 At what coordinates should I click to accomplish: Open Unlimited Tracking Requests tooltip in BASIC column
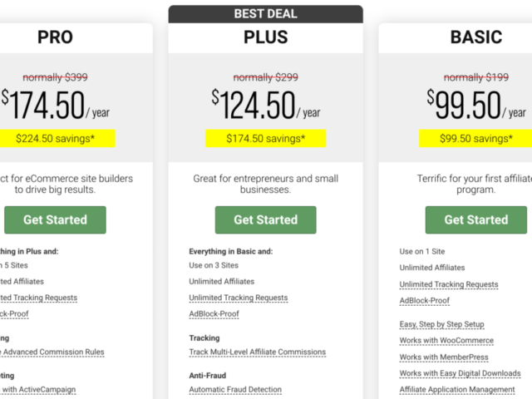pyautogui.click(x=448, y=284)
